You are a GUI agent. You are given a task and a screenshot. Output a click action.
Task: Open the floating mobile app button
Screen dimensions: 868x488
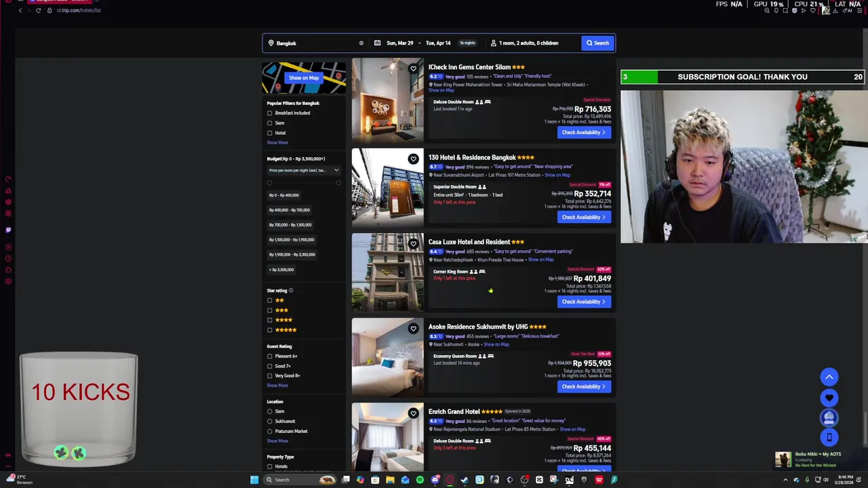[829, 437]
